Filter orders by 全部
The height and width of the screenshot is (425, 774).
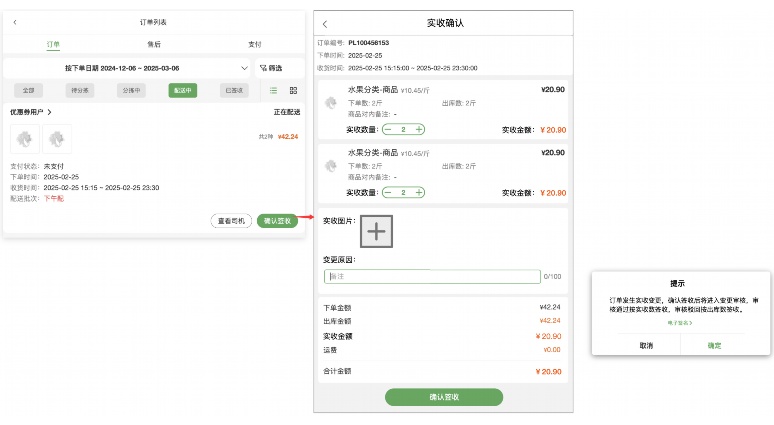click(x=29, y=90)
